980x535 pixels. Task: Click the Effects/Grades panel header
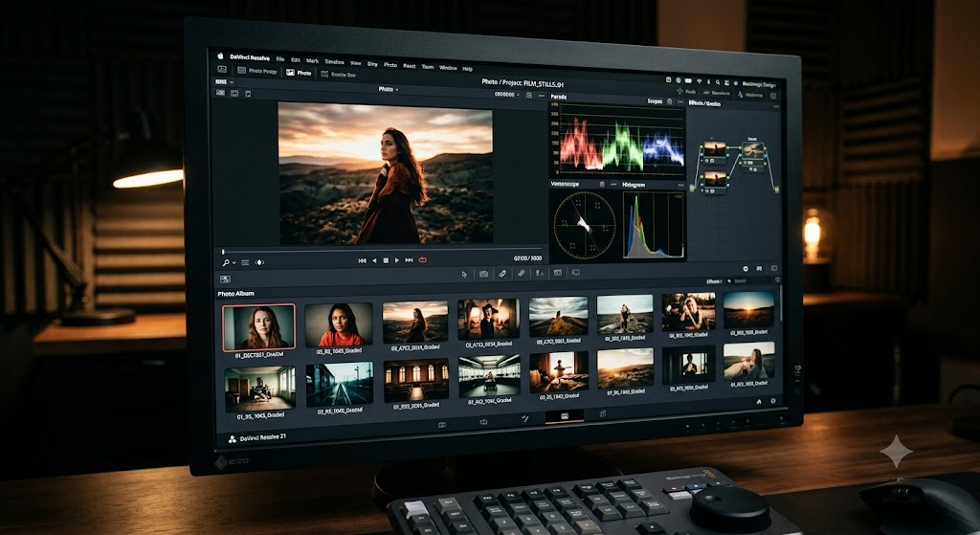[x=704, y=103]
